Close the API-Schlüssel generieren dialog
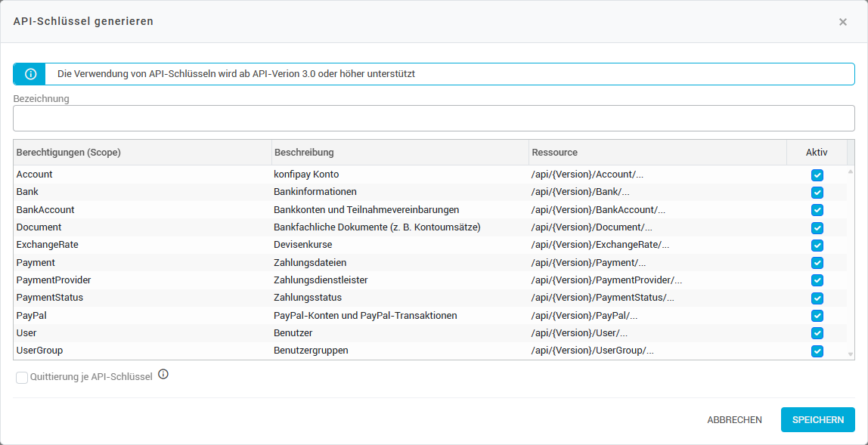 click(x=842, y=22)
